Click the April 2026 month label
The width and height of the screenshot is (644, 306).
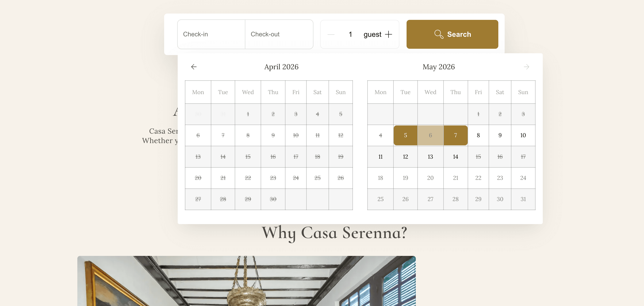click(281, 67)
